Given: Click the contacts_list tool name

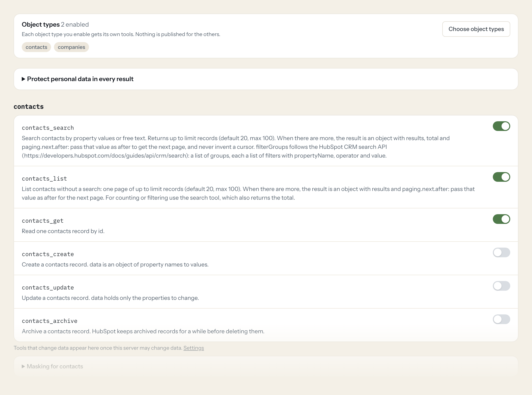Looking at the screenshot, I should tap(44, 179).
